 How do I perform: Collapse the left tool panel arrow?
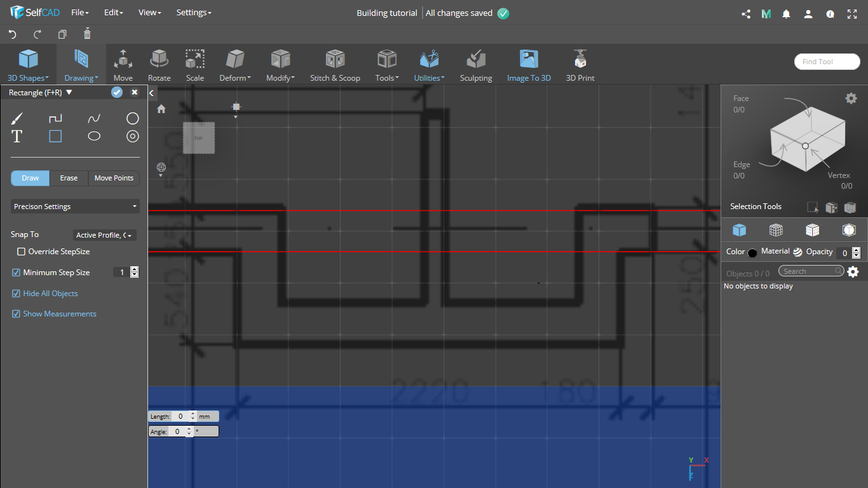click(152, 93)
